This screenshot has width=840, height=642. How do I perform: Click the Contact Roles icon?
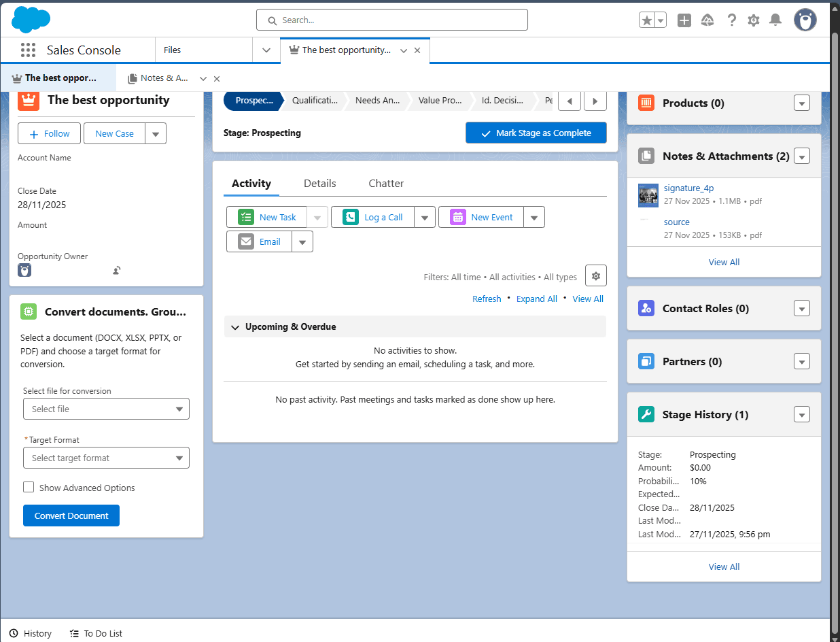tap(646, 308)
